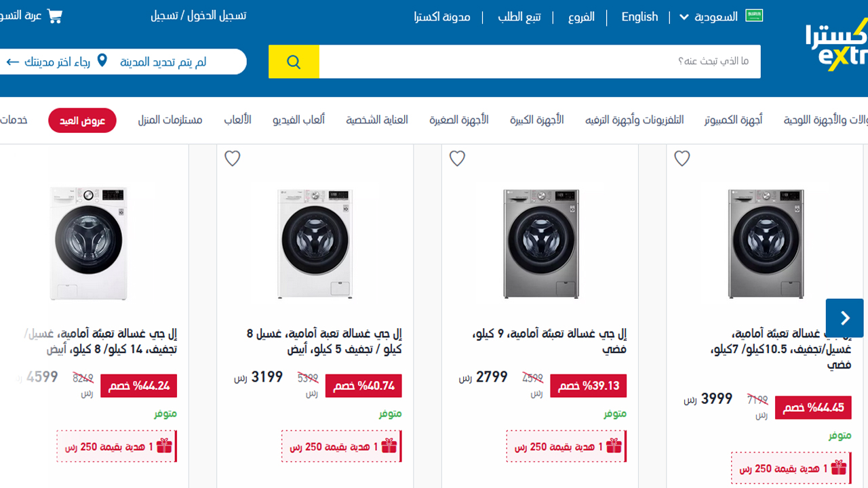Click the location pin city icon
The width and height of the screenshot is (868, 488).
coord(102,61)
